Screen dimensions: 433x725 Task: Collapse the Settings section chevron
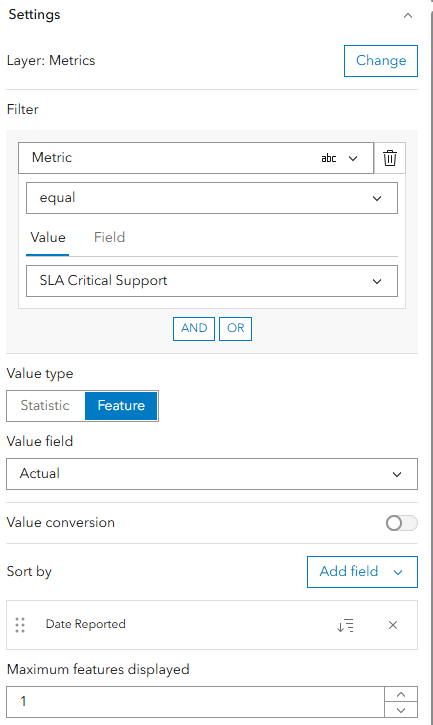[x=408, y=16]
